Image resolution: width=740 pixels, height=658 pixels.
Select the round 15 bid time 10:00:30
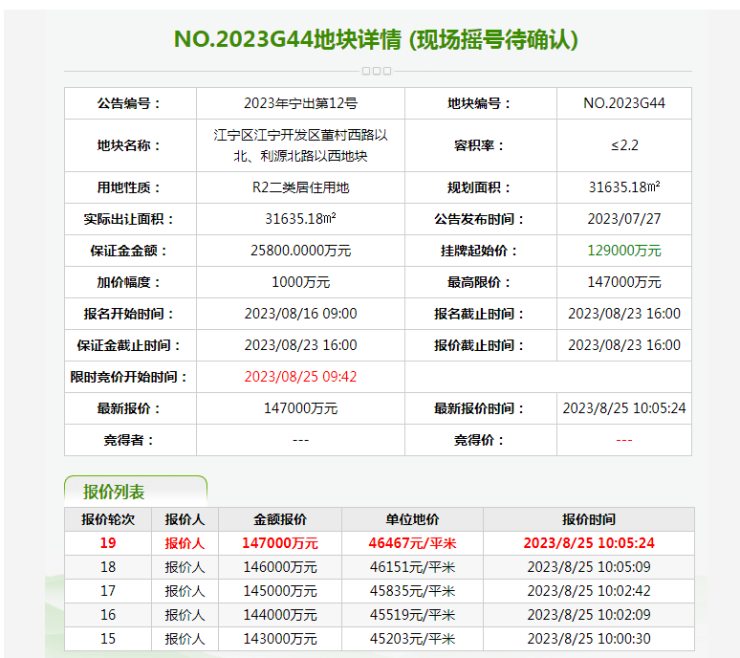[589, 639]
